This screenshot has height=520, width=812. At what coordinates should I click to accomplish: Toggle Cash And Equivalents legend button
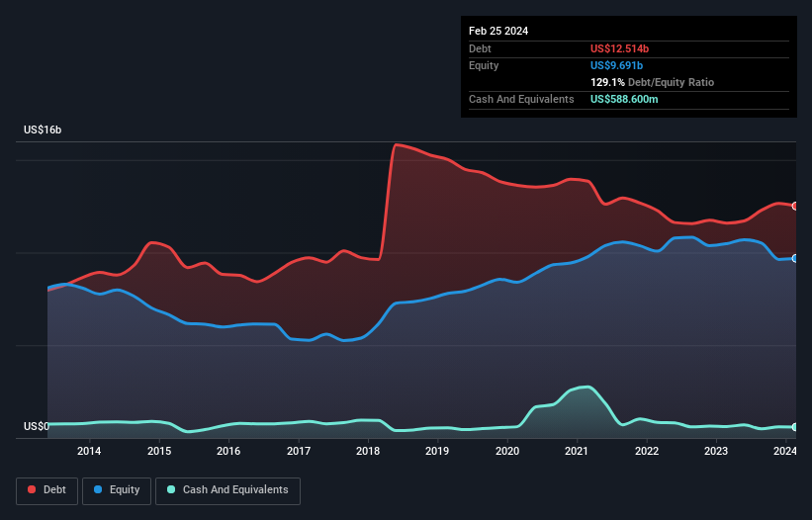point(227,490)
